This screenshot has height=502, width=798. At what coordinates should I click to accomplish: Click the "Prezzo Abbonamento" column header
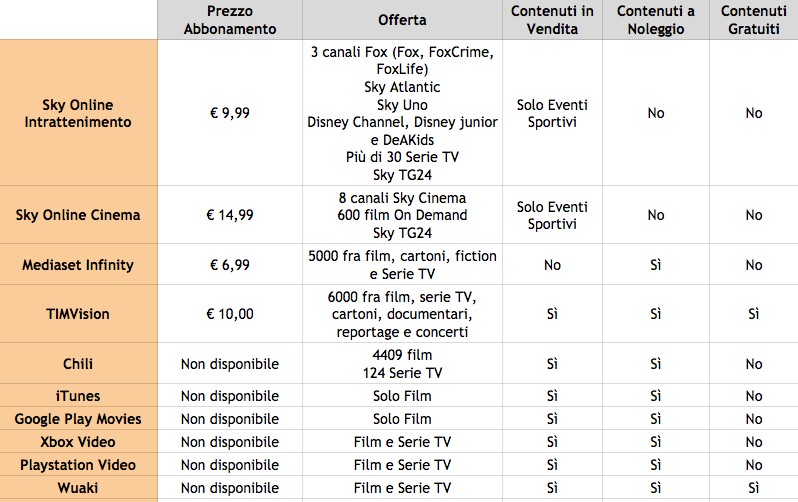tap(229, 20)
